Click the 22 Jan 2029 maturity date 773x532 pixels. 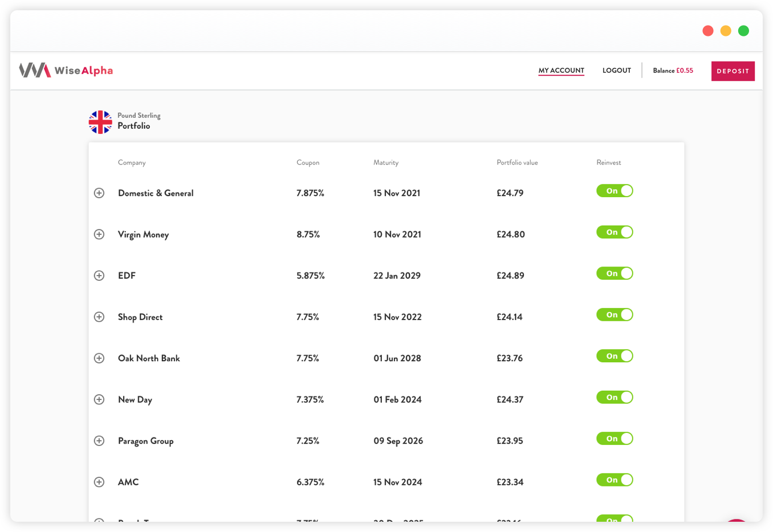pos(397,276)
